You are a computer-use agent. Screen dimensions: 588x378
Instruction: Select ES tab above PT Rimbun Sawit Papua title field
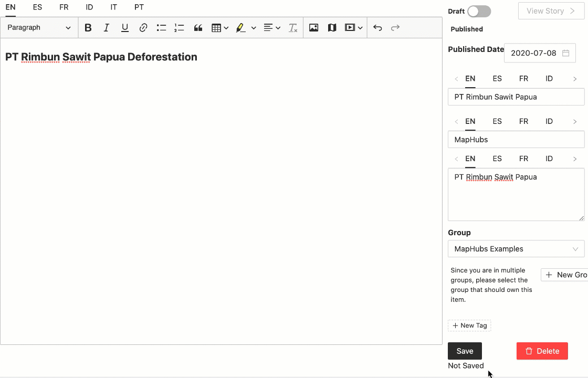pos(497,79)
